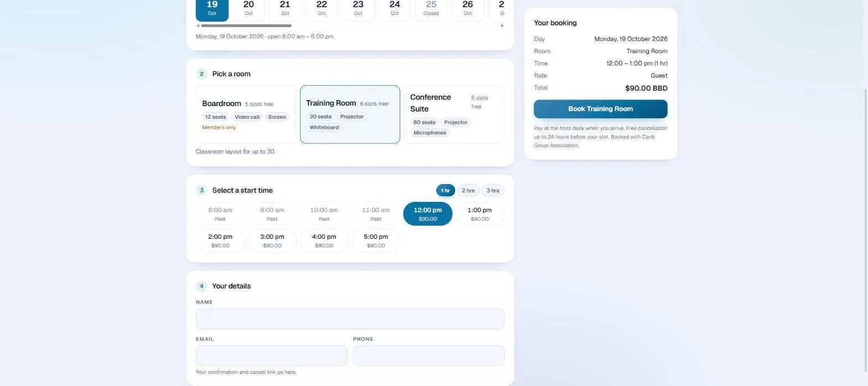Select the 26 Oct date tile
Image resolution: width=868 pixels, height=386 pixels.
click(468, 11)
